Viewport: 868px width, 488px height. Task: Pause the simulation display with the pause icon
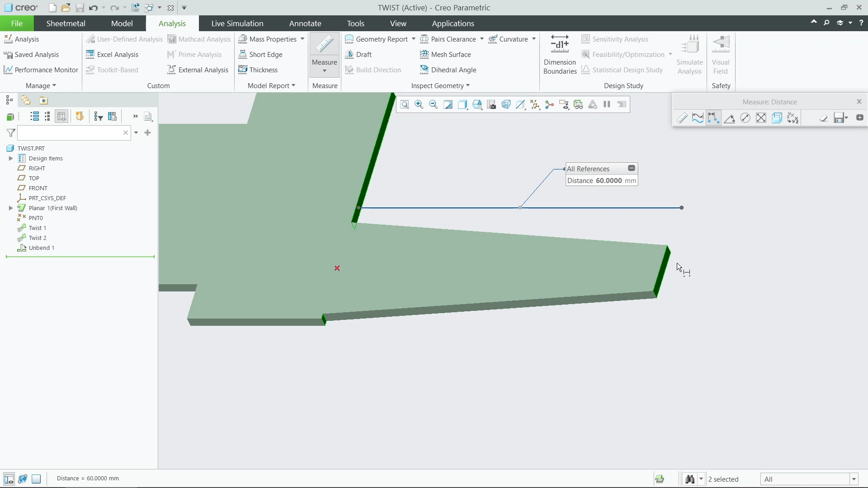click(x=607, y=105)
